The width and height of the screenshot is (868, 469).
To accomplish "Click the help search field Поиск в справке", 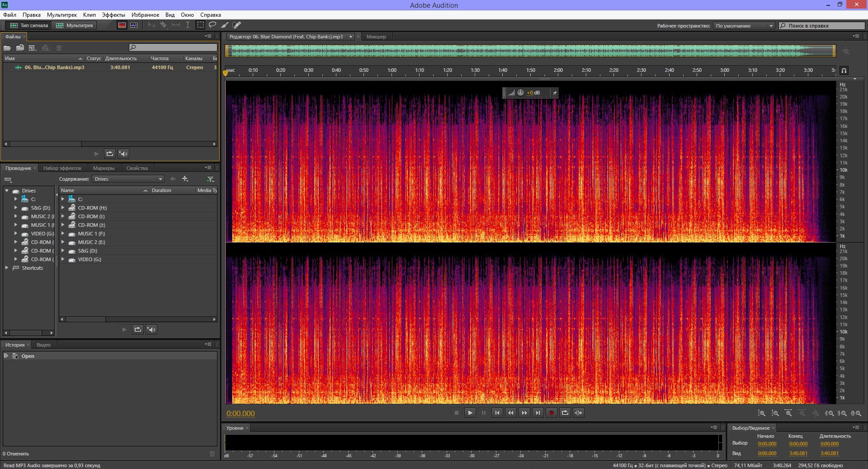I will pos(821,26).
